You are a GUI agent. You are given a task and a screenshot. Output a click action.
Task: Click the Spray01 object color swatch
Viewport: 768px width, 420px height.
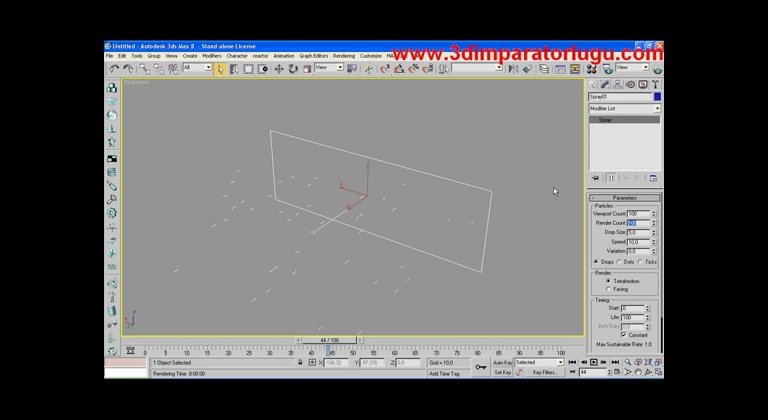click(x=657, y=97)
